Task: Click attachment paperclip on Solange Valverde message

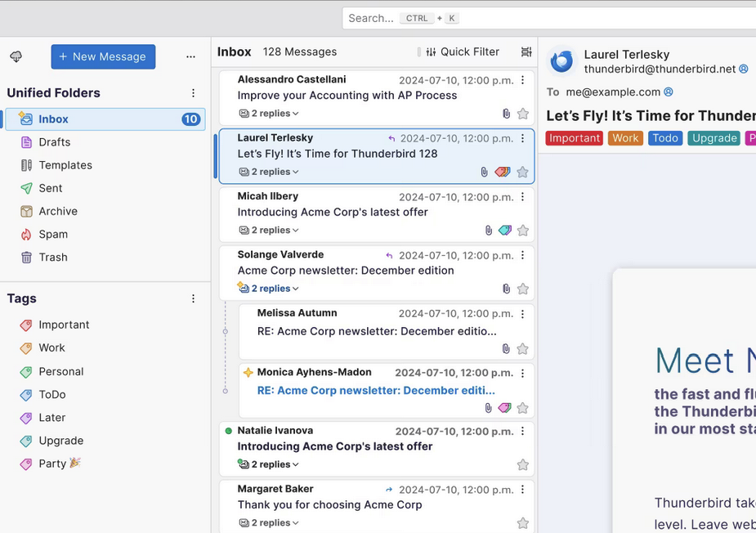Action: coord(506,289)
